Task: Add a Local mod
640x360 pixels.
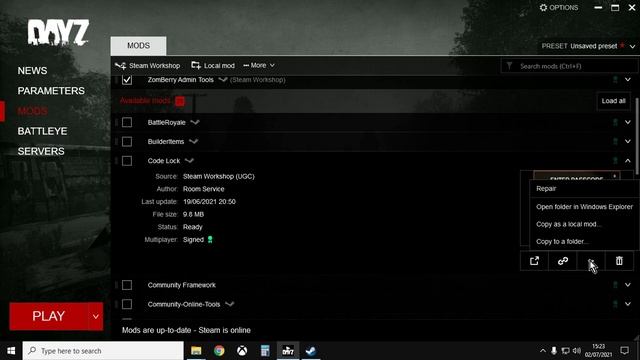Action: pyautogui.click(x=213, y=65)
